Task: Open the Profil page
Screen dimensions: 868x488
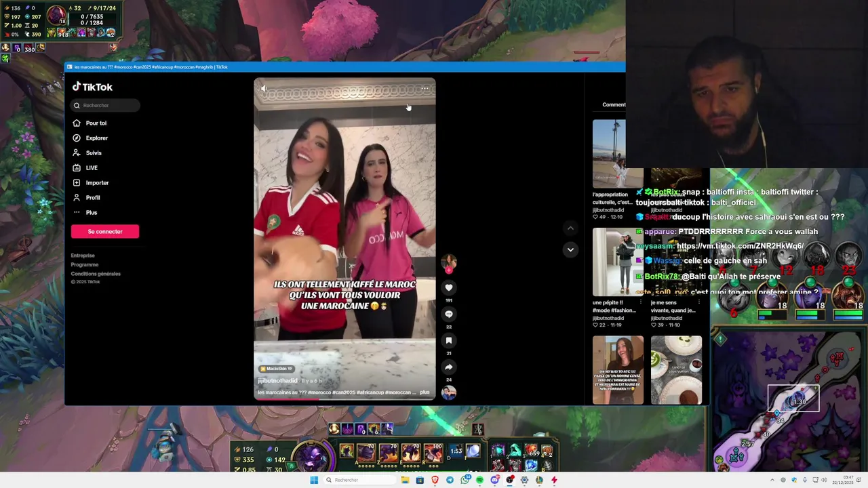Action: tap(93, 198)
